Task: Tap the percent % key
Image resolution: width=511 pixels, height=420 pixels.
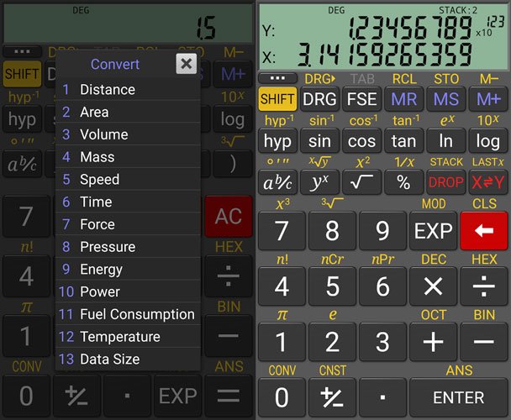Action: coord(403,182)
